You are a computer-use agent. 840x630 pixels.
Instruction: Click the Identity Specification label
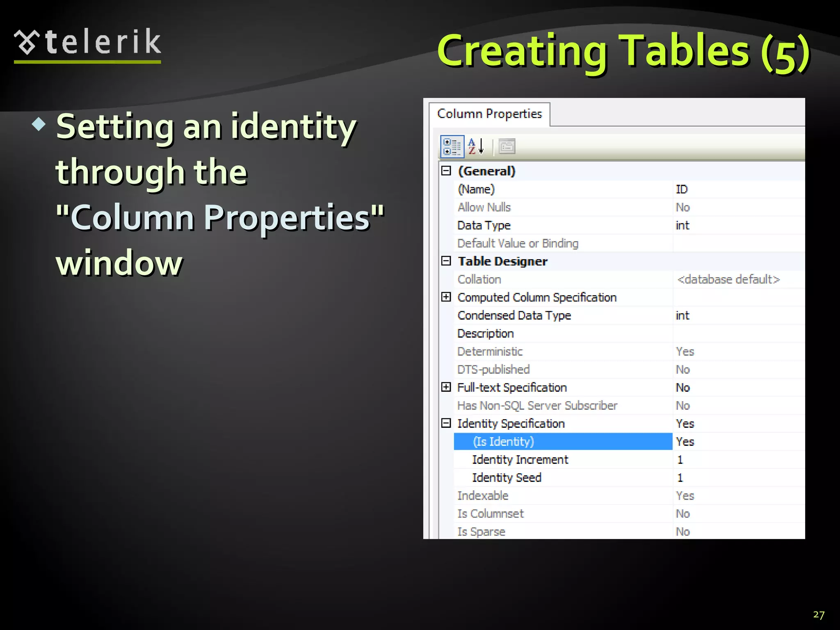511,424
